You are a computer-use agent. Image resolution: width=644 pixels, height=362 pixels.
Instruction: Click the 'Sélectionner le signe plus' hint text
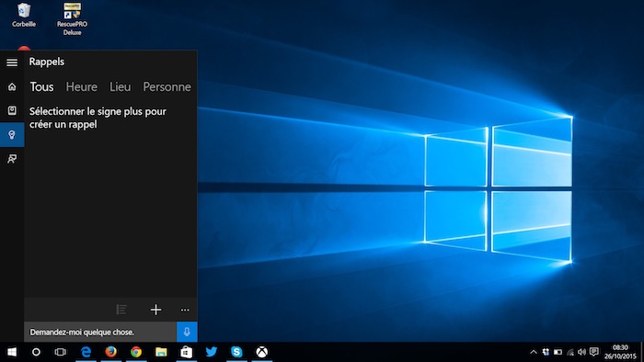[98, 118]
